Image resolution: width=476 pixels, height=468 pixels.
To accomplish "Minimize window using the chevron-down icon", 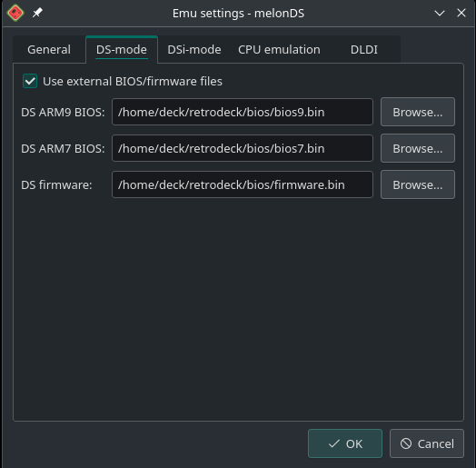I will 440,13.
